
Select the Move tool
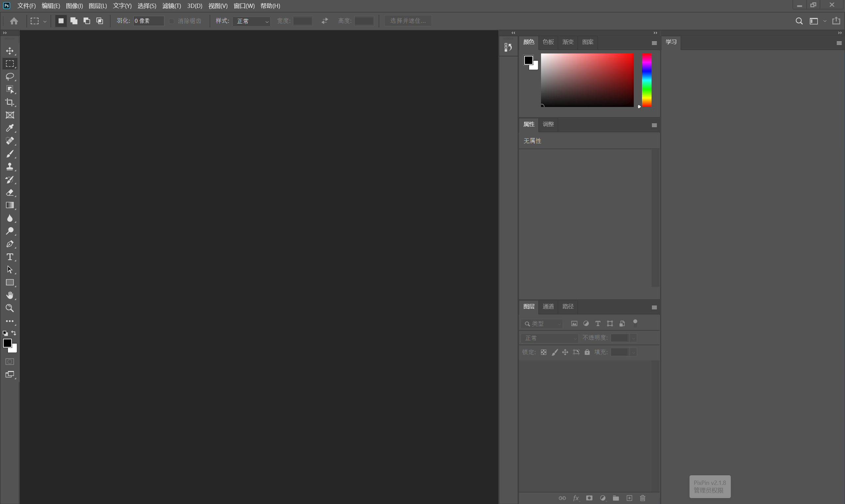10,51
